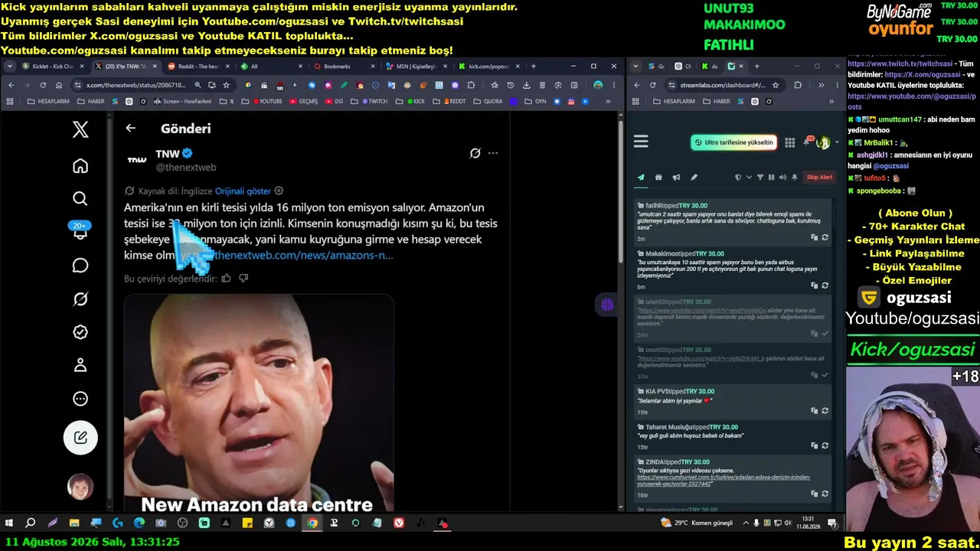Go back from the Gönderi post view
This screenshot has width=980, height=551.
[x=131, y=129]
